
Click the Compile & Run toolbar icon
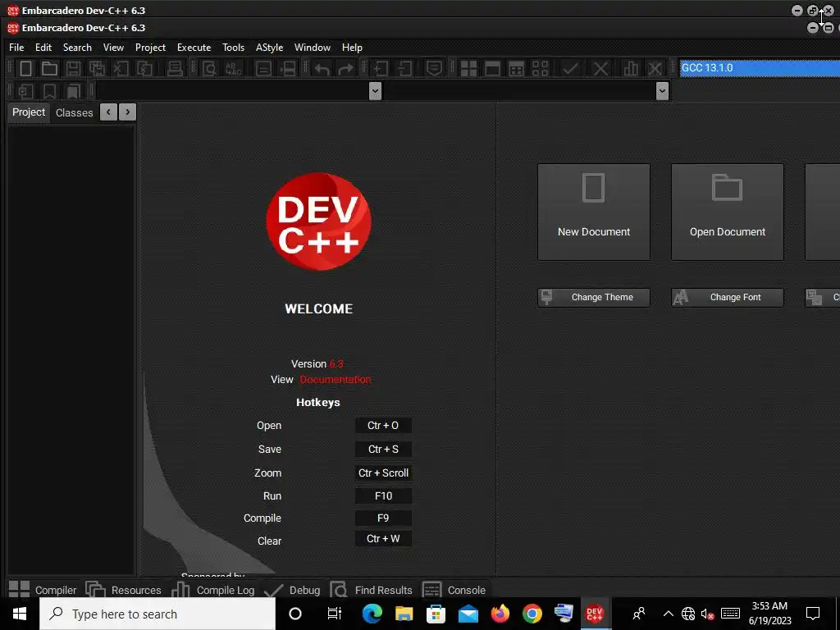coord(516,69)
